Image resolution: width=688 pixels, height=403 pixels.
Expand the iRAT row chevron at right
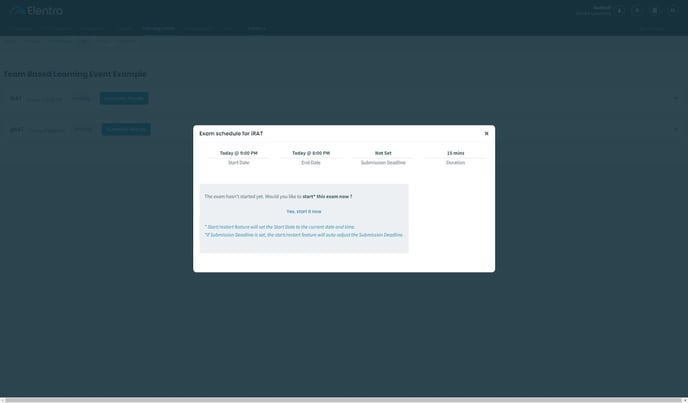click(675, 98)
